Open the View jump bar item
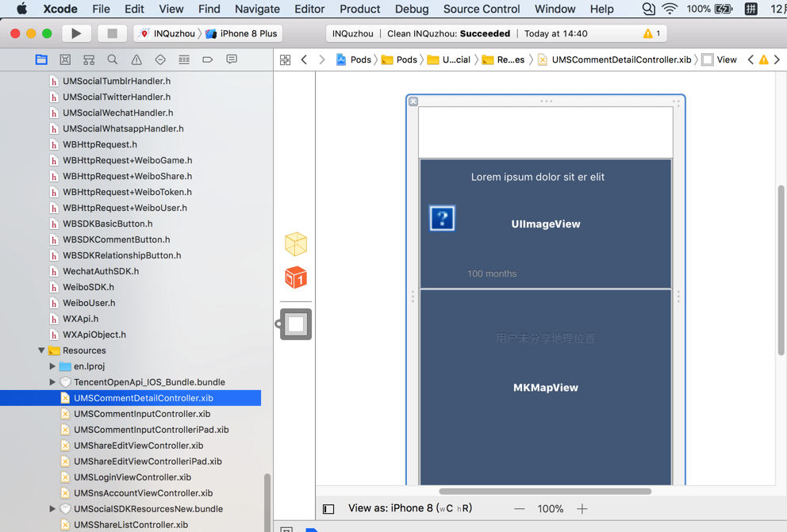Screen dimensions: 787x532 pyautogui.click(x=720, y=59)
